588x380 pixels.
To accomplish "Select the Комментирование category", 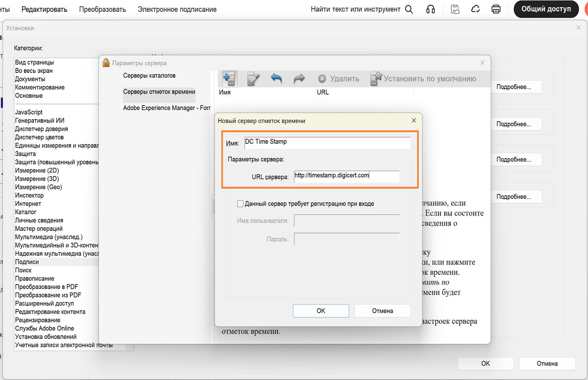I will coord(40,87).
